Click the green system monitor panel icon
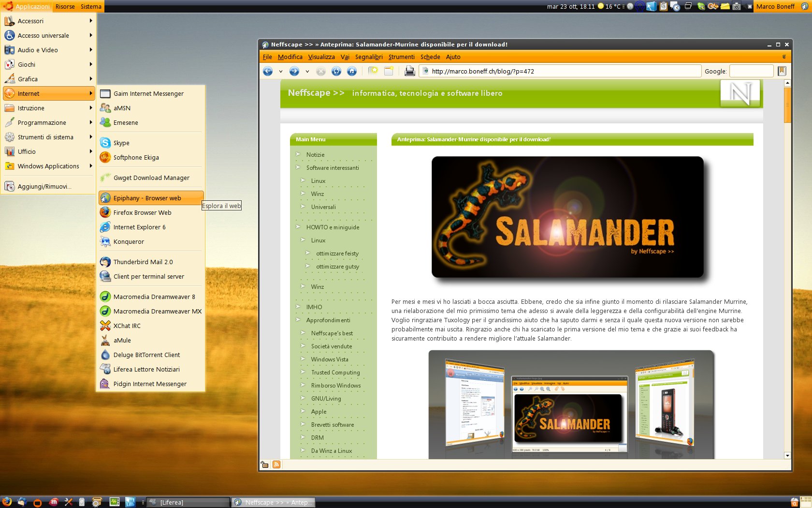This screenshot has width=812, height=508. pos(115,502)
